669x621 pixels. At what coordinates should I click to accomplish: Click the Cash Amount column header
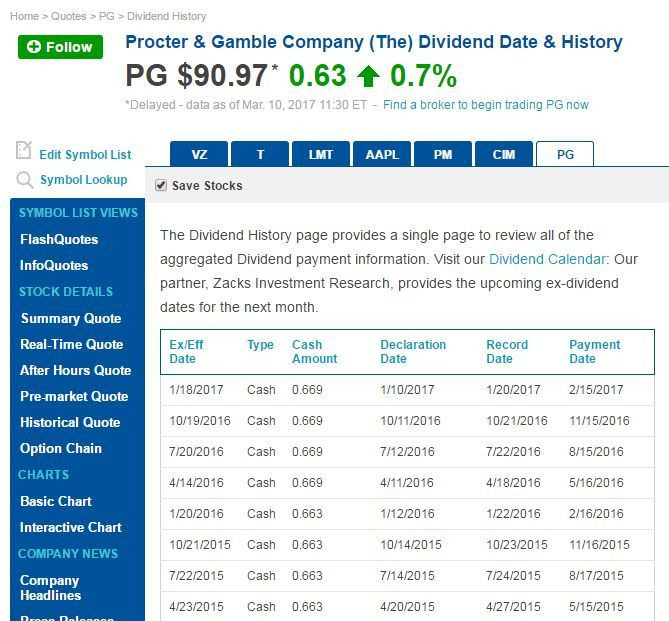tap(314, 352)
